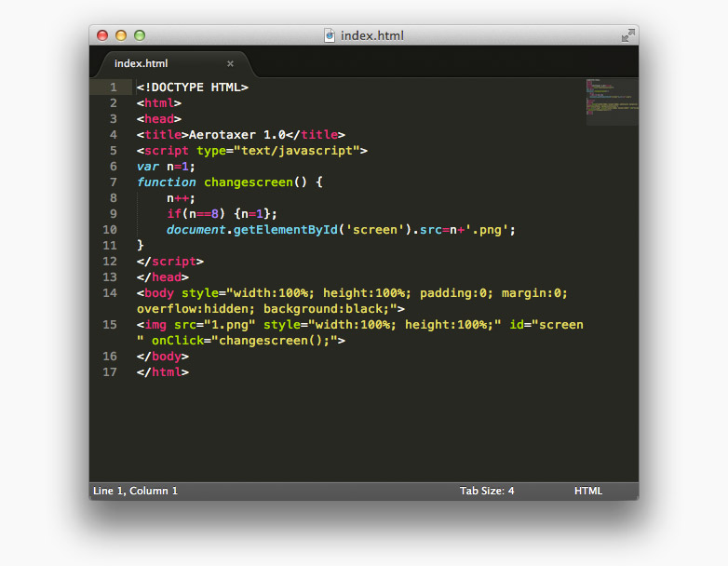Click the "var n=1;" code line
The height and width of the screenshot is (566, 728).
click(166, 167)
